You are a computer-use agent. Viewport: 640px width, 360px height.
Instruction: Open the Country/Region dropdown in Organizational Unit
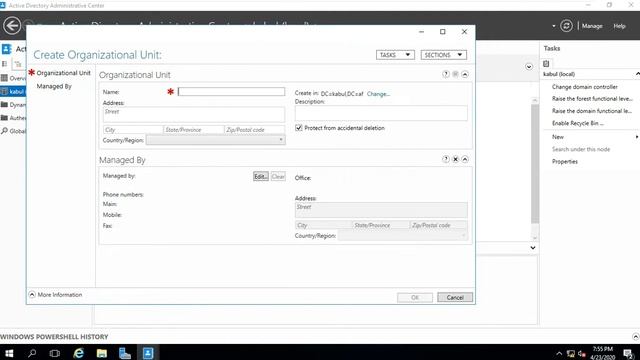[x=216, y=140]
